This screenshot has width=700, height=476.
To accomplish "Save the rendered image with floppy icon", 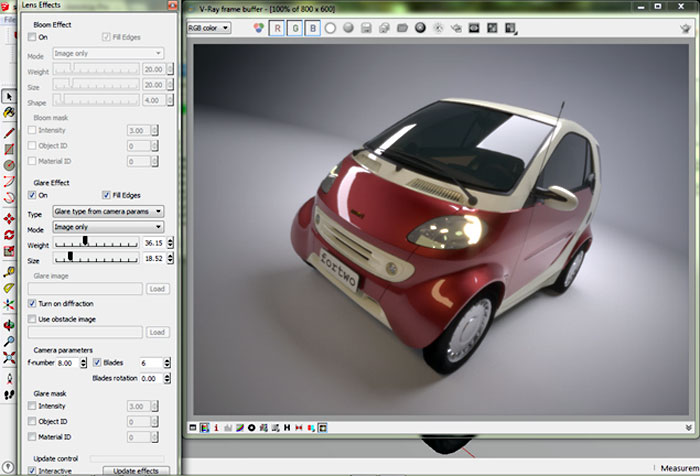I will [x=366, y=28].
